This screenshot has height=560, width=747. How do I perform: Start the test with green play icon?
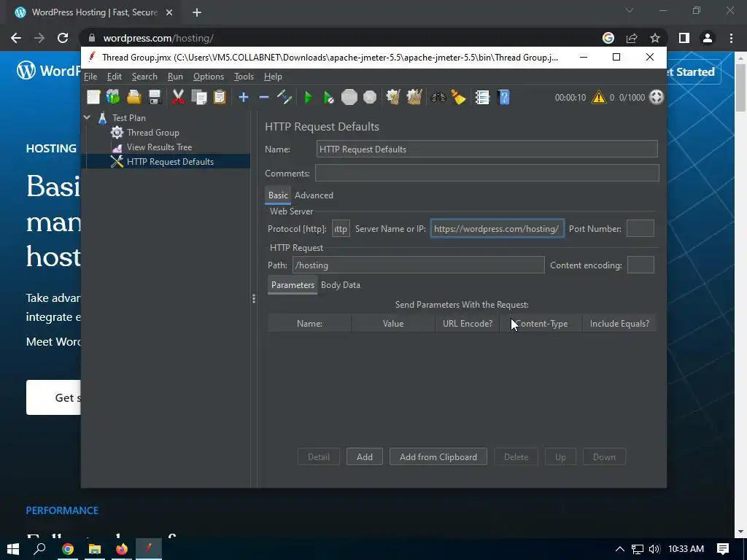[309, 97]
